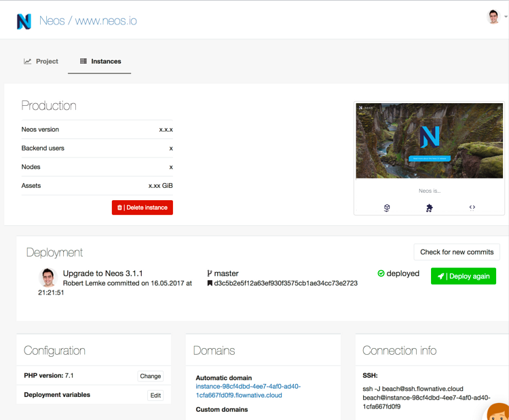Open the support chat avatar
The height and width of the screenshot is (420, 509).
click(x=498, y=412)
